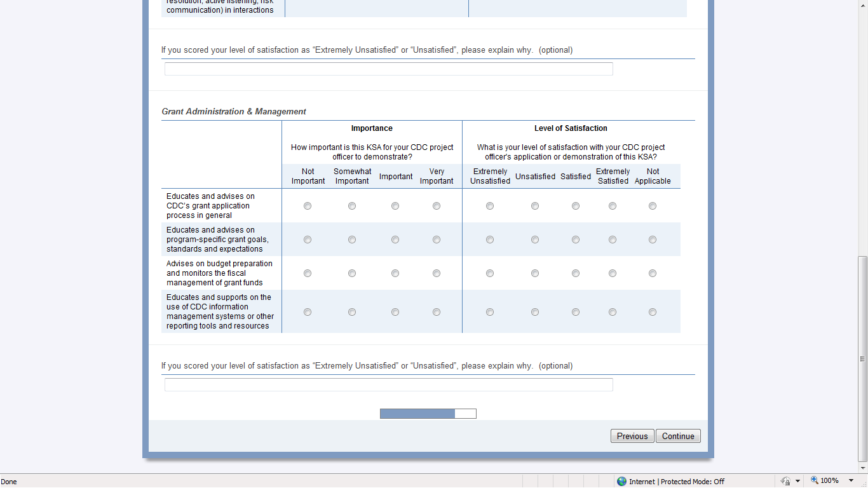Choose Extremely Satisfied for budget preparation row
This screenshot has height=488, width=868.
click(x=613, y=273)
